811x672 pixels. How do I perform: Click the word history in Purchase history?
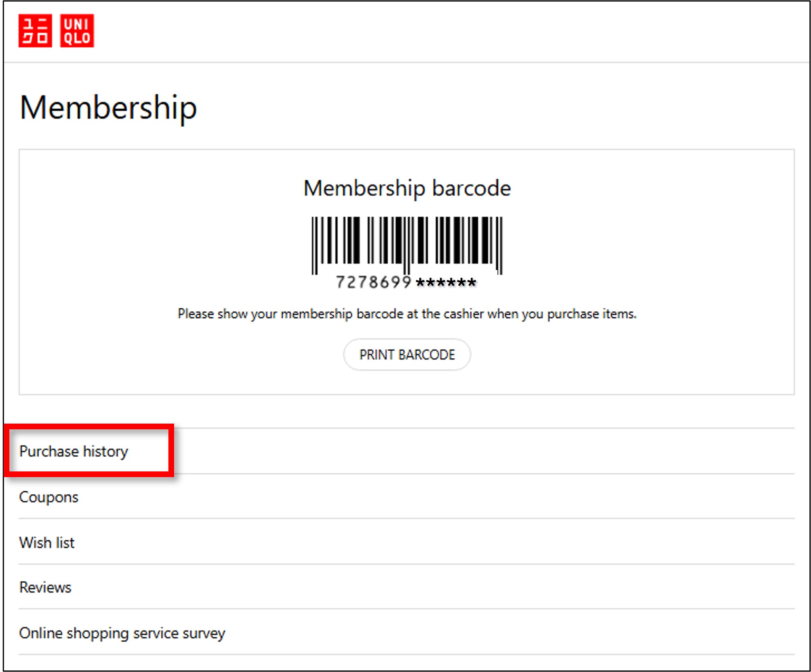[105, 451]
